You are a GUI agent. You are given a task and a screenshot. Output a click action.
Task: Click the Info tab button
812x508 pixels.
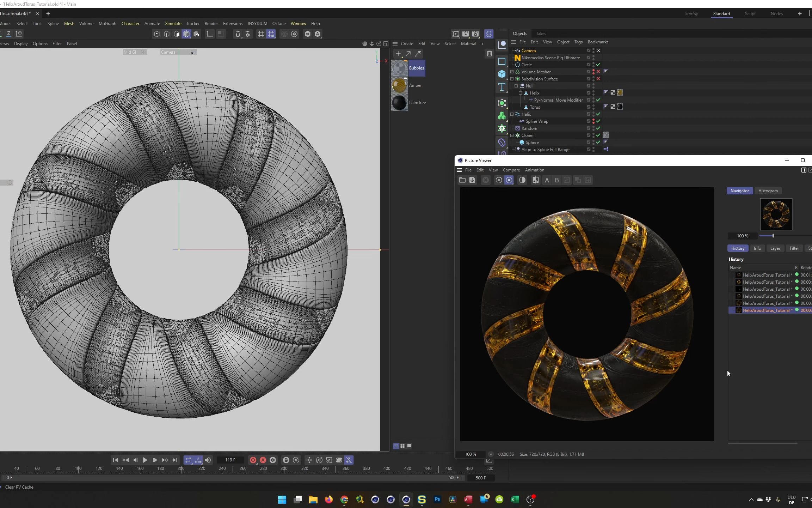click(x=757, y=248)
